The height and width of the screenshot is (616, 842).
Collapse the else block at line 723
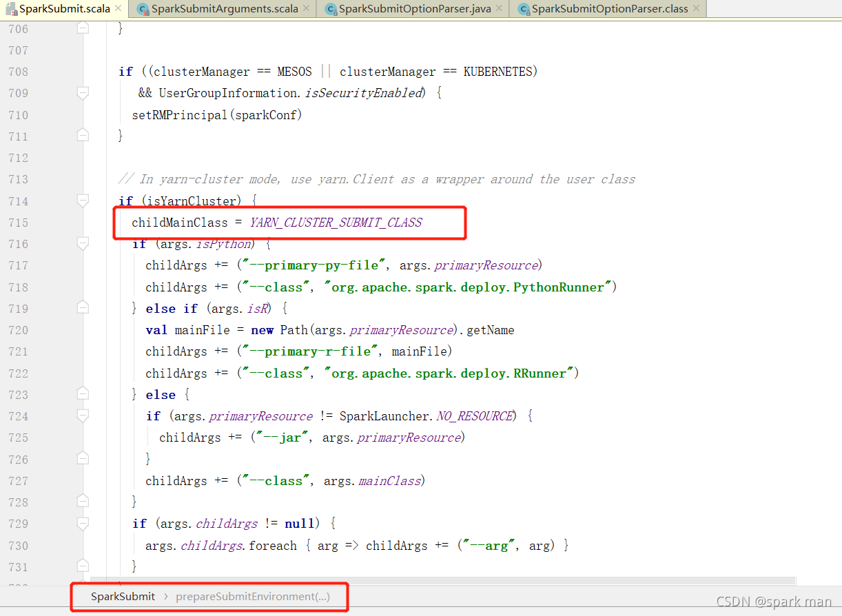pyautogui.click(x=83, y=394)
